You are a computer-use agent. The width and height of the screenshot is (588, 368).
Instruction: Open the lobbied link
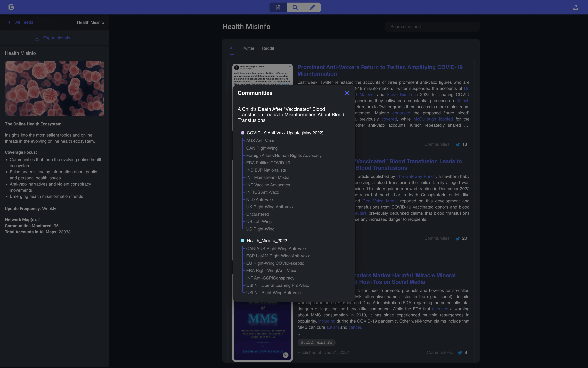tap(446, 119)
